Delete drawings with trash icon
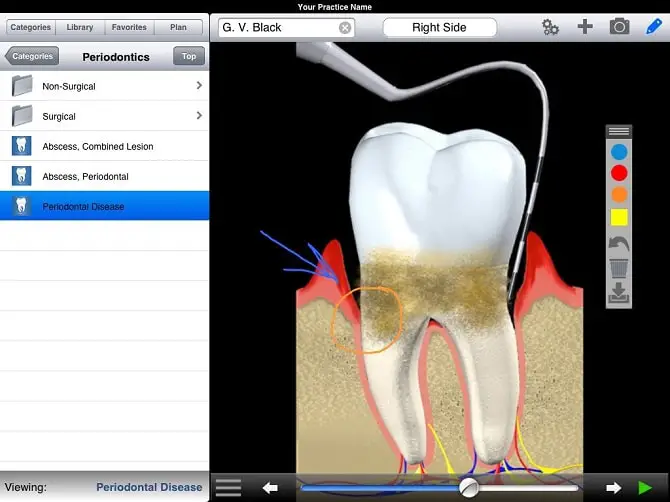This screenshot has width=670, height=502. [x=619, y=268]
